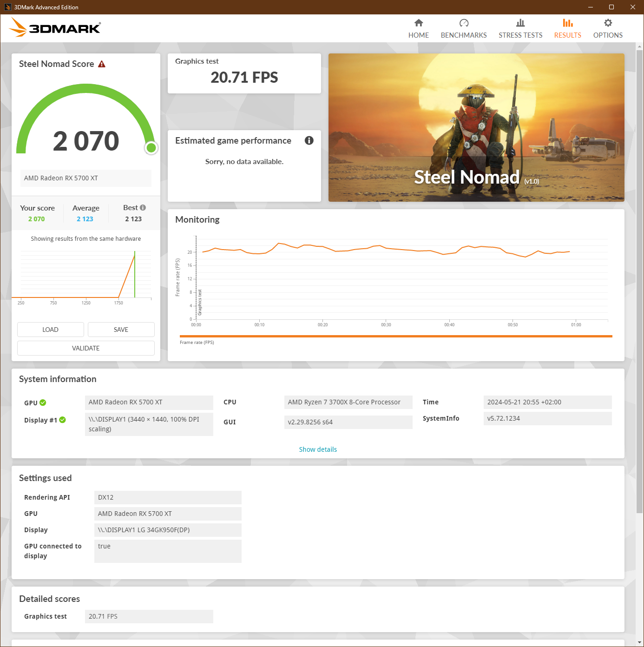Switch to the STRESS TESTS tab

(520, 35)
